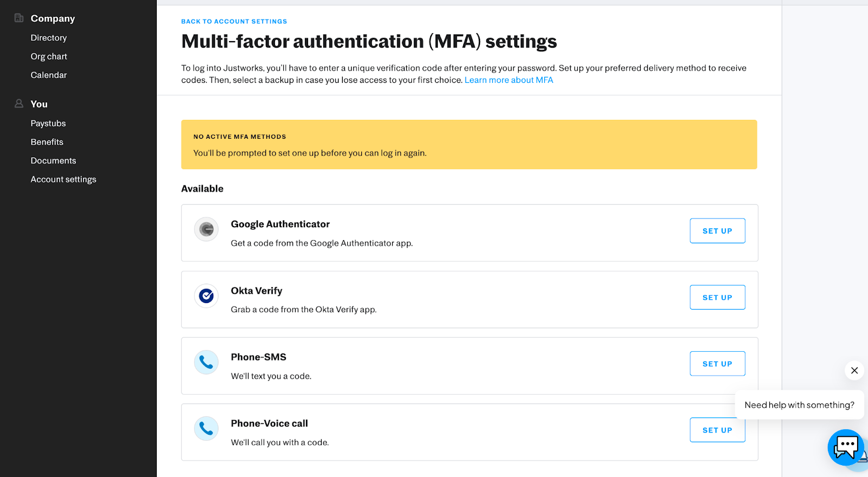Go back to account settings

coord(234,22)
